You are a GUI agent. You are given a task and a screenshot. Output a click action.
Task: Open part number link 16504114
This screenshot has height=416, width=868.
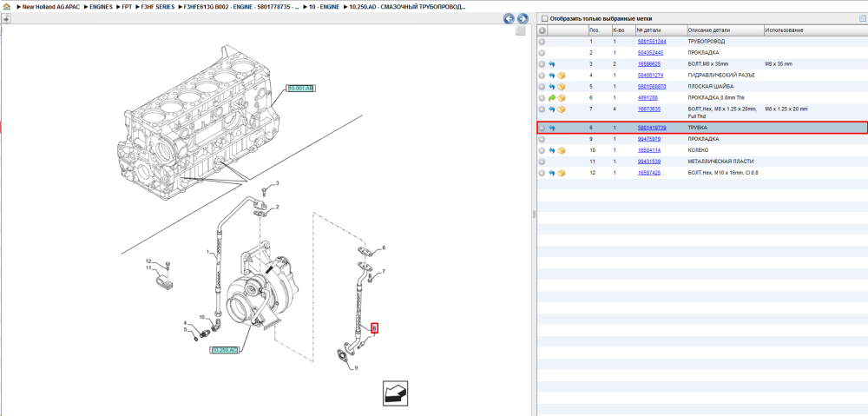[x=648, y=150]
